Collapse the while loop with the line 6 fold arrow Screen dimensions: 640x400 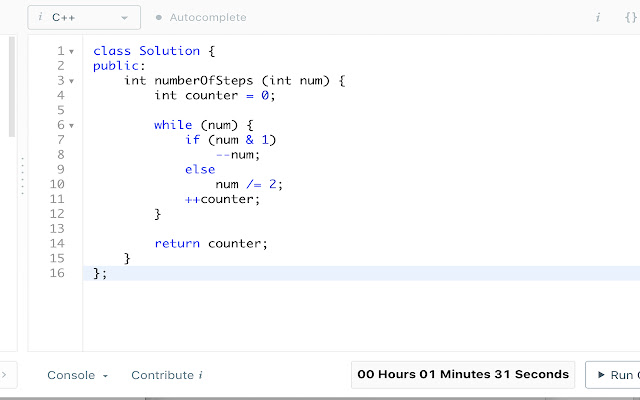(x=72, y=126)
